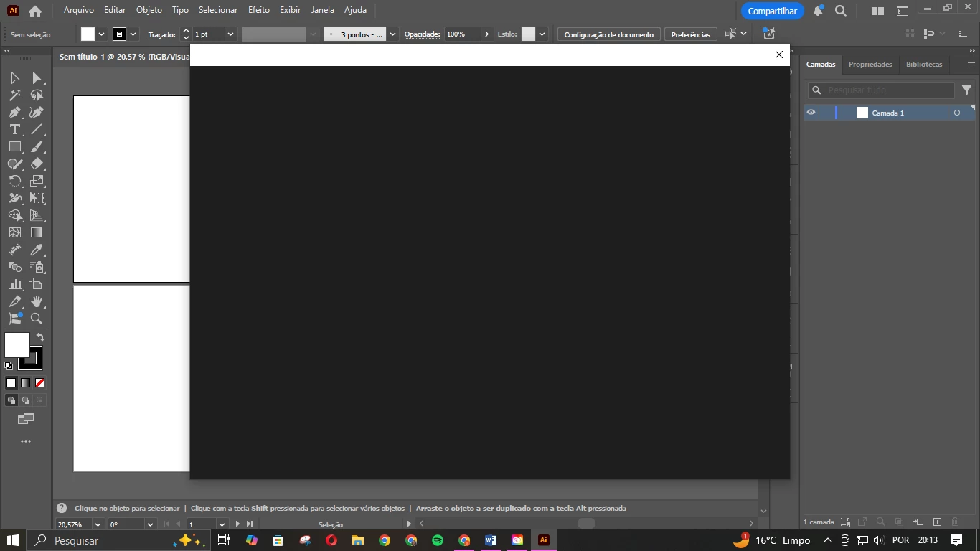Screen dimensions: 980x551
Task: Choose the Rotate tool
Action: click(15, 181)
